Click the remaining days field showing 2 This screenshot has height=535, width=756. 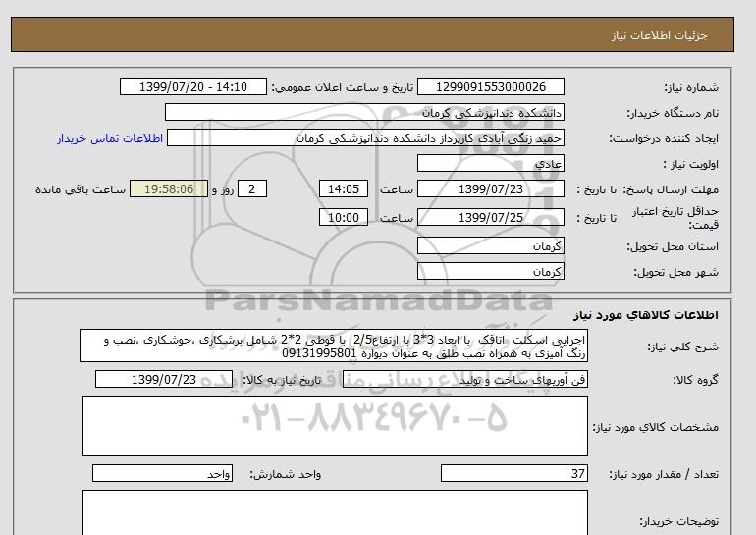coord(251,188)
